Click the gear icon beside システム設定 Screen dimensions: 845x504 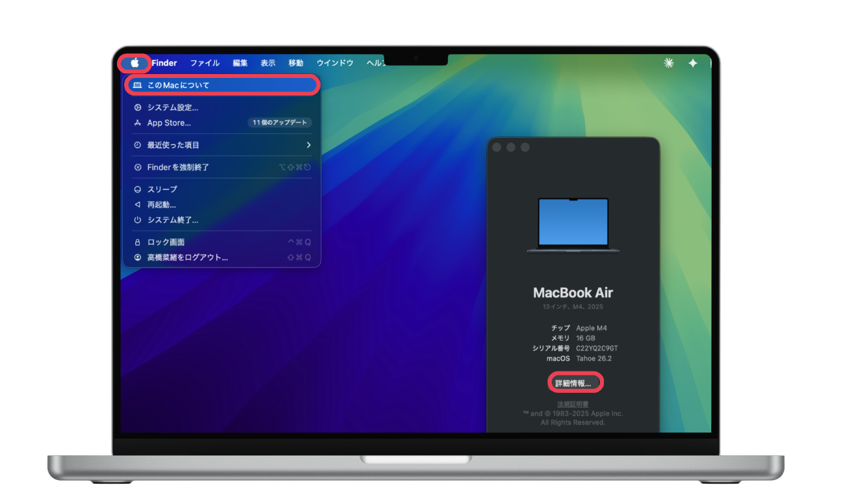pyautogui.click(x=137, y=108)
